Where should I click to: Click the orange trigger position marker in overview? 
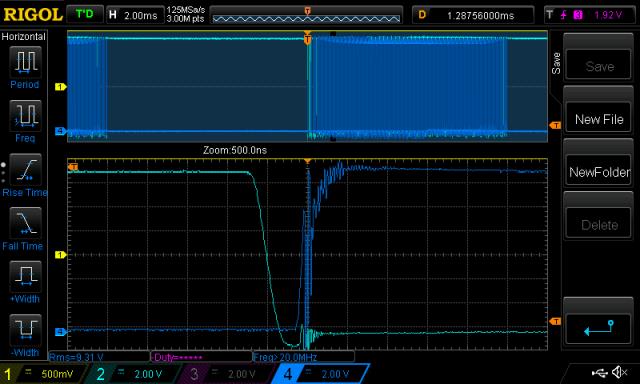[307, 40]
